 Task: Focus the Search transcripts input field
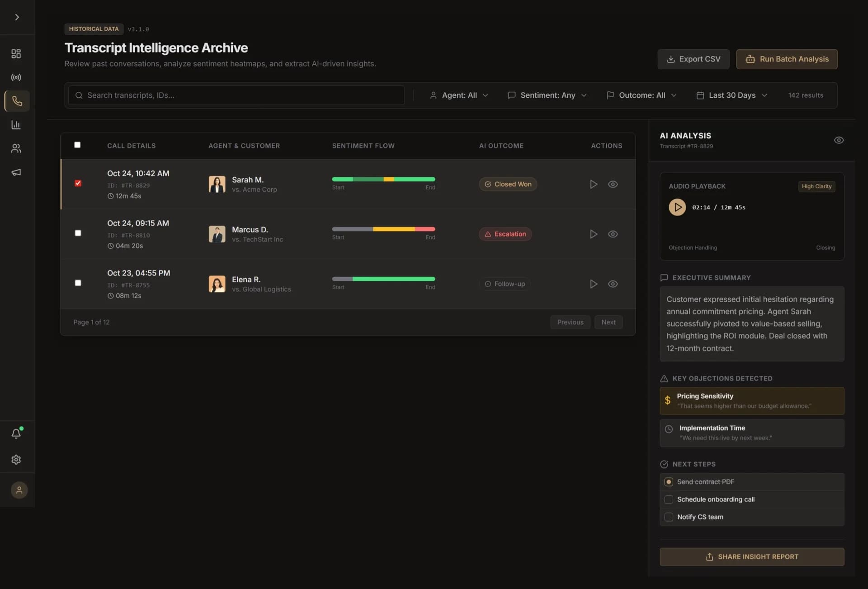pyautogui.click(x=236, y=95)
